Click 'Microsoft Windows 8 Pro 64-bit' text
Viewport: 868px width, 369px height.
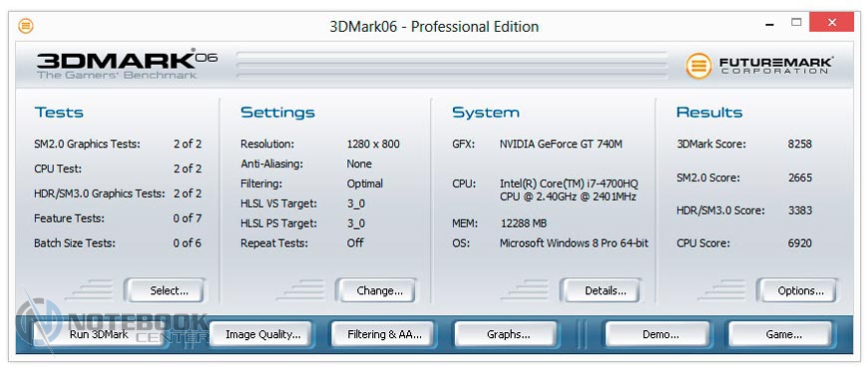(574, 243)
